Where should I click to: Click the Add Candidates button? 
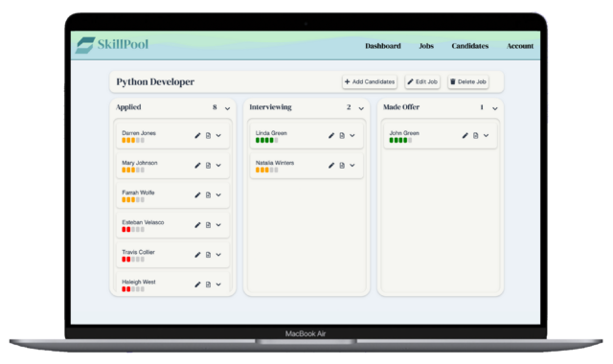(370, 81)
